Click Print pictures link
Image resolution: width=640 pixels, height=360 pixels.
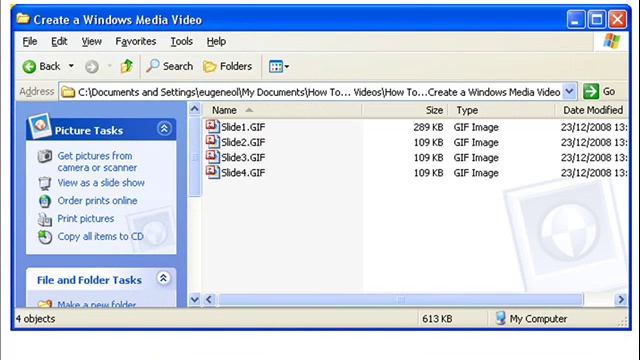click(85, 219)
